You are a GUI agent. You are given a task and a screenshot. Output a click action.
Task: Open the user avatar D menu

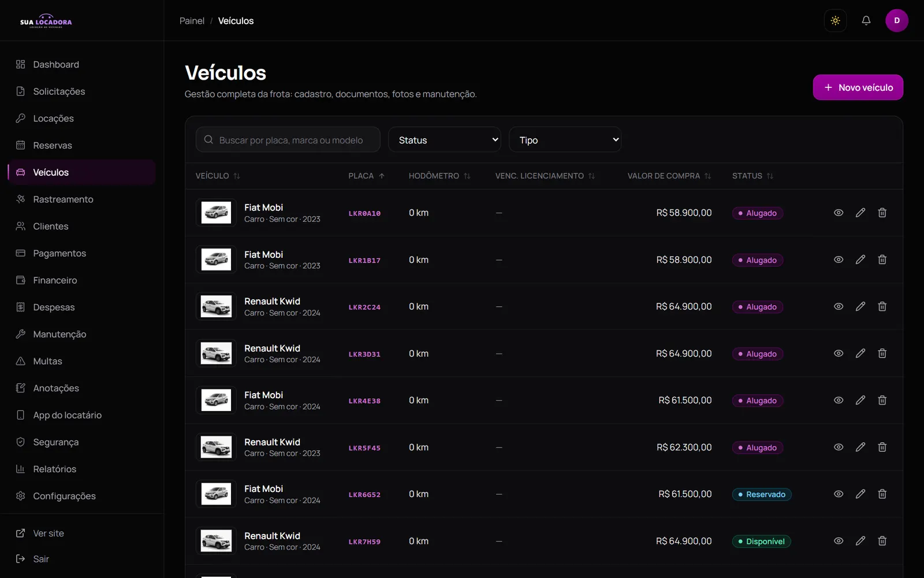pos(897,21)
